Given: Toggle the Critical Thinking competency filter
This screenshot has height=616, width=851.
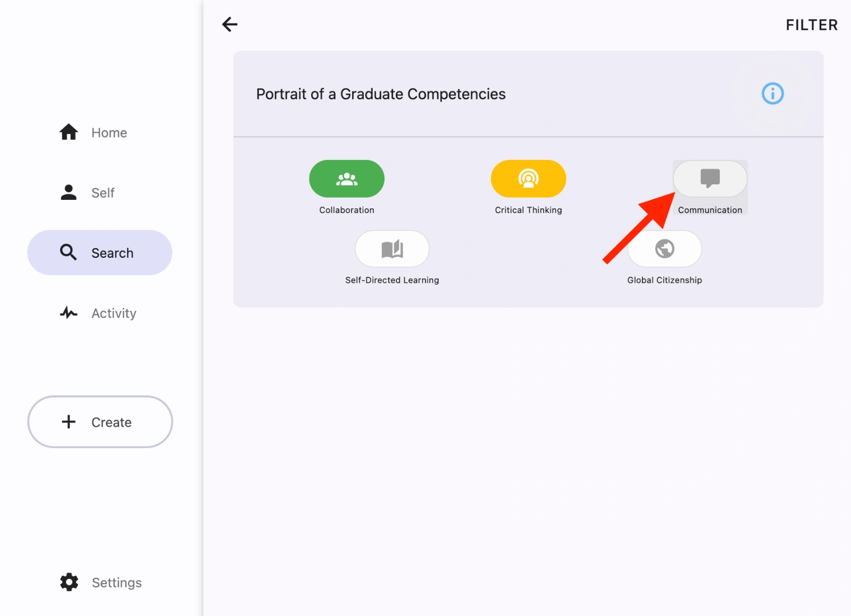Looking at the screenshot, I should [528, 179].
